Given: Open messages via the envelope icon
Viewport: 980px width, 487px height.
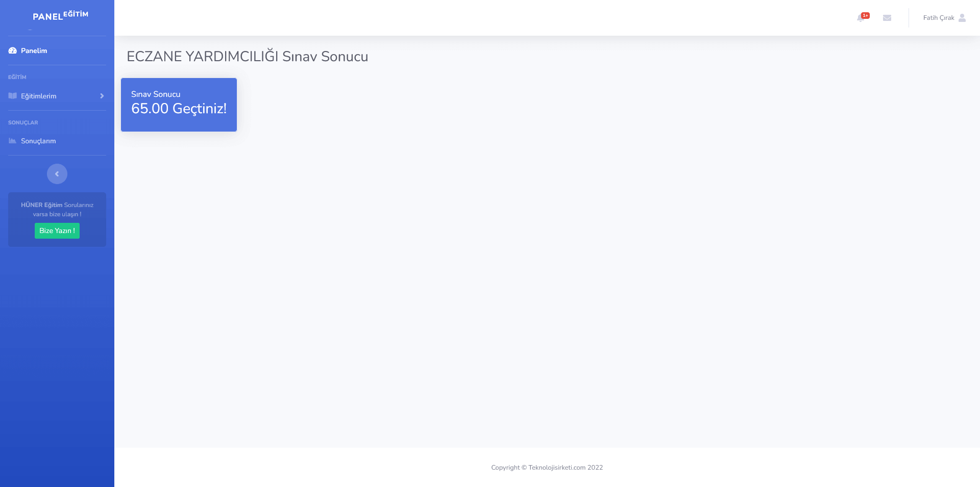Looking at the screenshot, I should pos(887,18).
